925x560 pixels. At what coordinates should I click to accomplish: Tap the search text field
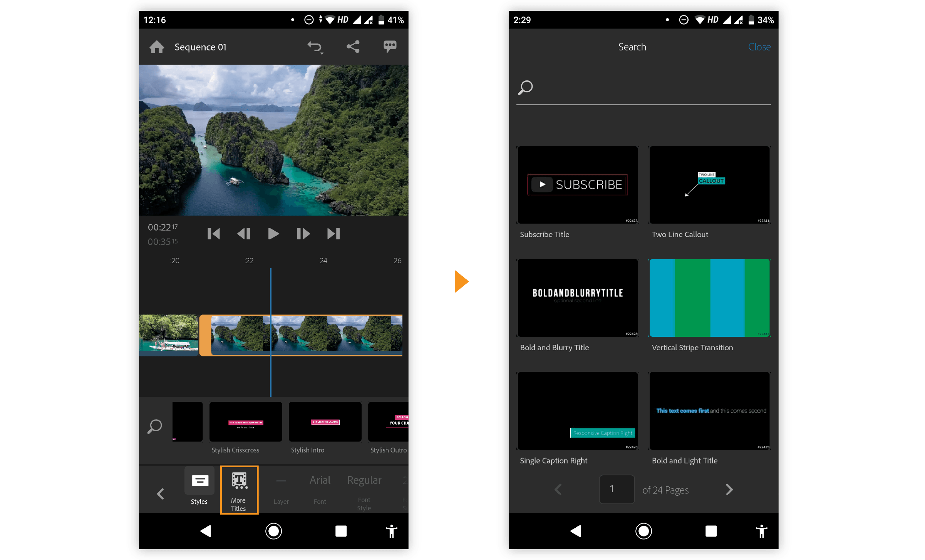[643, 89]
